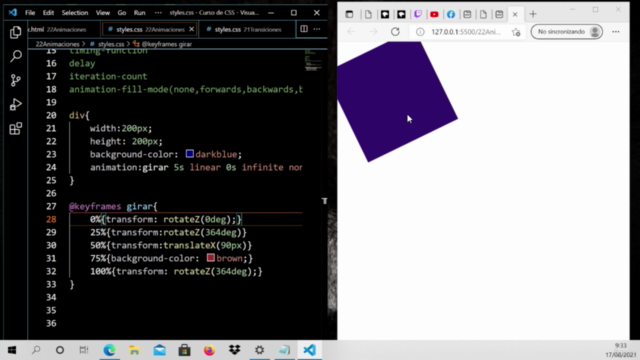The width and height of the screenshot is (640, 360).
Task: Open browser Settings and more menu
Action: 616,31
